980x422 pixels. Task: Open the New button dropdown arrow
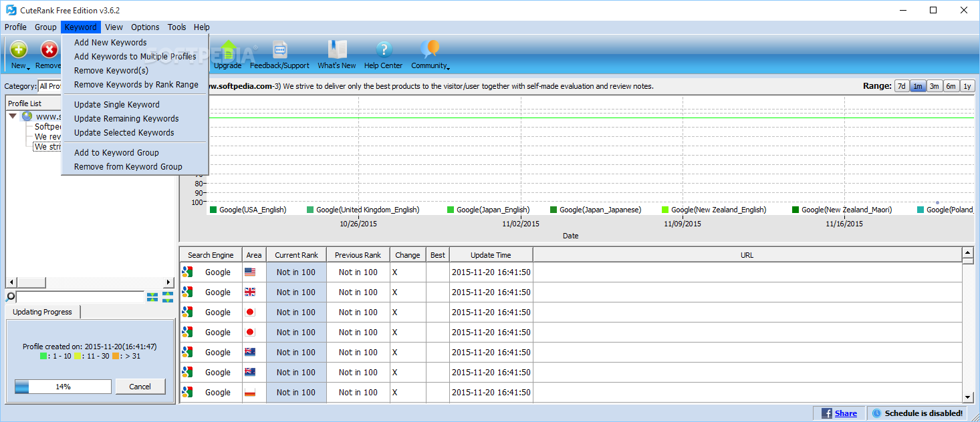tap(29, 67)
